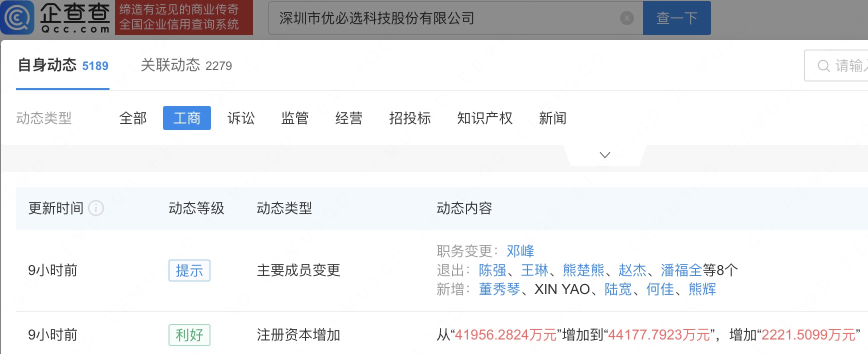
Task: Click the 更新时间 column header
Action: tap(56, 208)
